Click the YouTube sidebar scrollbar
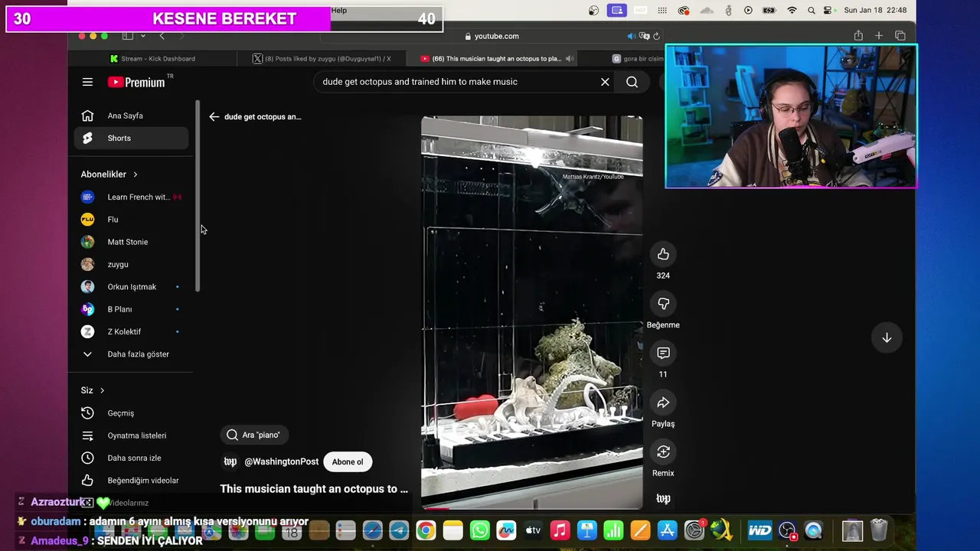The height and width of the screenshot is (551, 980). (198, 196)
